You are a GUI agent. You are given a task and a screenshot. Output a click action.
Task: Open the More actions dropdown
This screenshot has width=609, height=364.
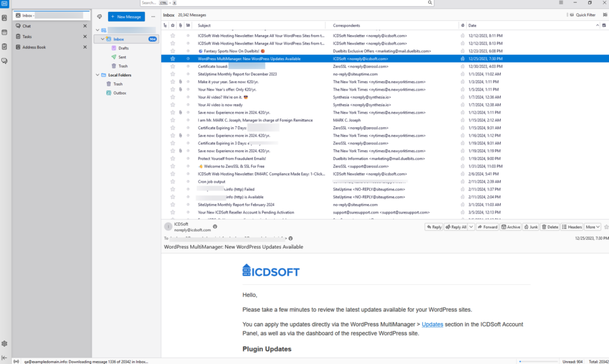[593, 227]
